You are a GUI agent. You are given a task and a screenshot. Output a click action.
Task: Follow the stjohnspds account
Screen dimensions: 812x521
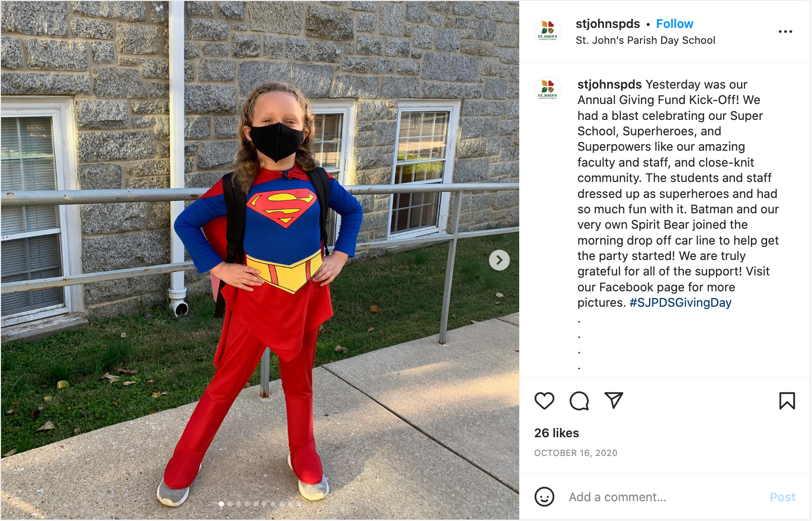[674, 24]
